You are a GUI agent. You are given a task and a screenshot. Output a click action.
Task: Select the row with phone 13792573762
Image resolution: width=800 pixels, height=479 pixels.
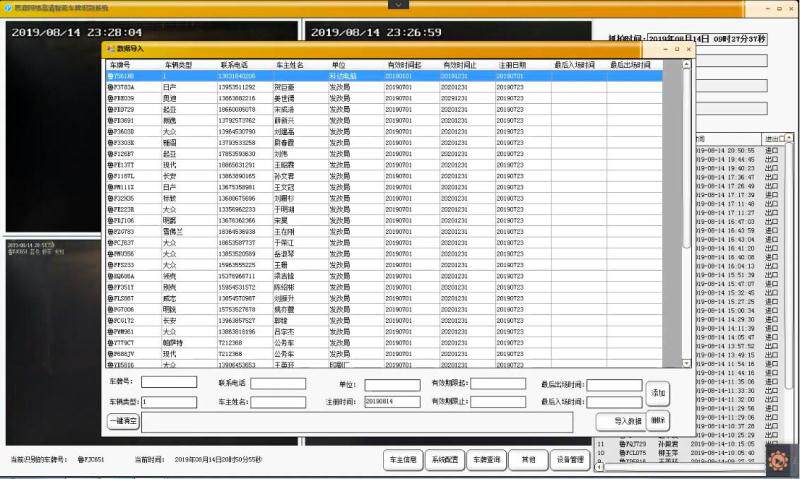384,120
